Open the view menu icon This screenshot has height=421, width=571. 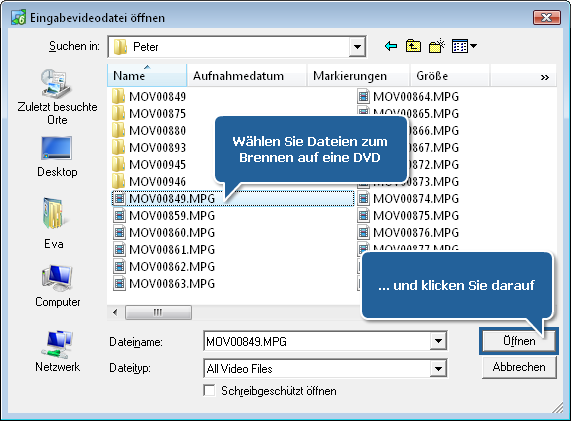coord(464,46)
